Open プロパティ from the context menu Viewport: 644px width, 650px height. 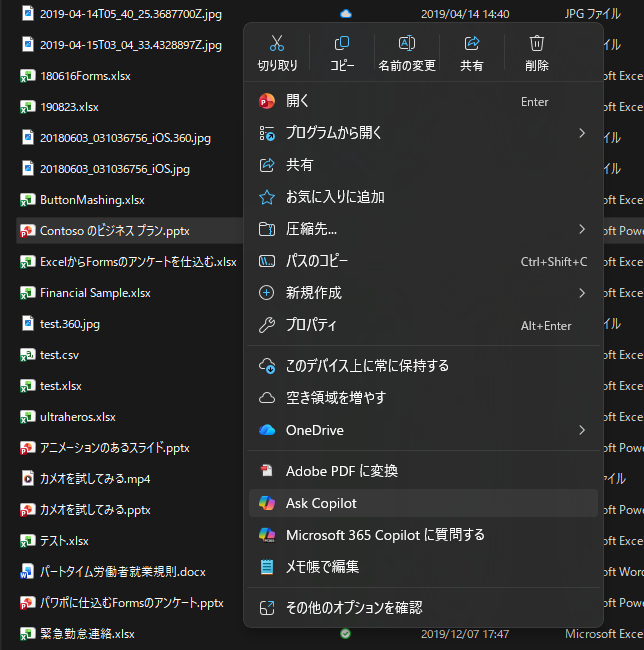(311, 325)
